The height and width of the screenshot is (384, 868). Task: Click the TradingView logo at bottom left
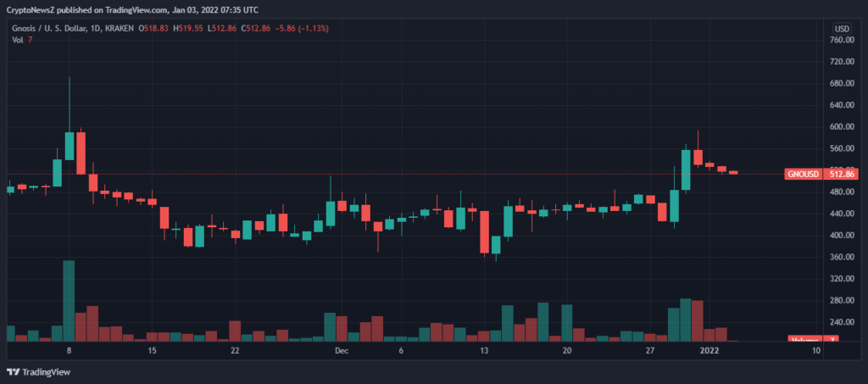[38, 372]
